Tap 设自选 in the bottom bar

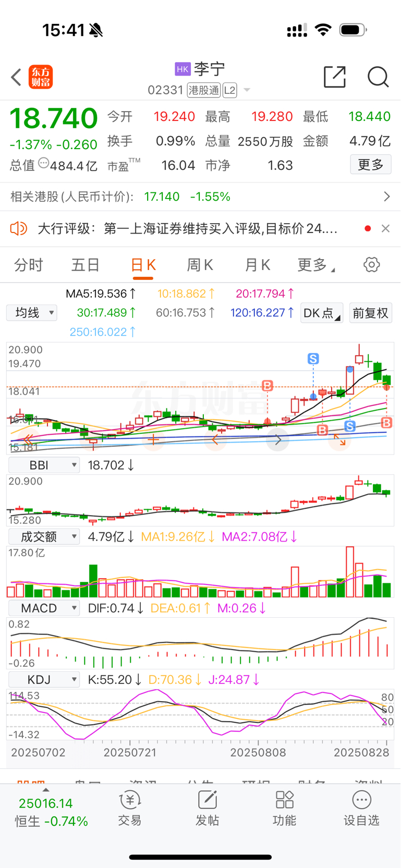pyautogui.click(x=361, y=809)
